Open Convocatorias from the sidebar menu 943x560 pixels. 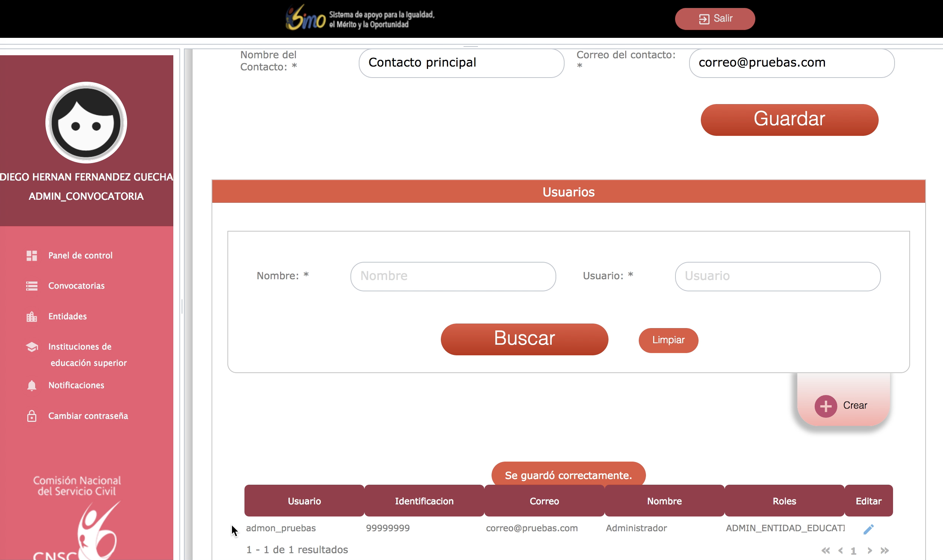[76, 286]
